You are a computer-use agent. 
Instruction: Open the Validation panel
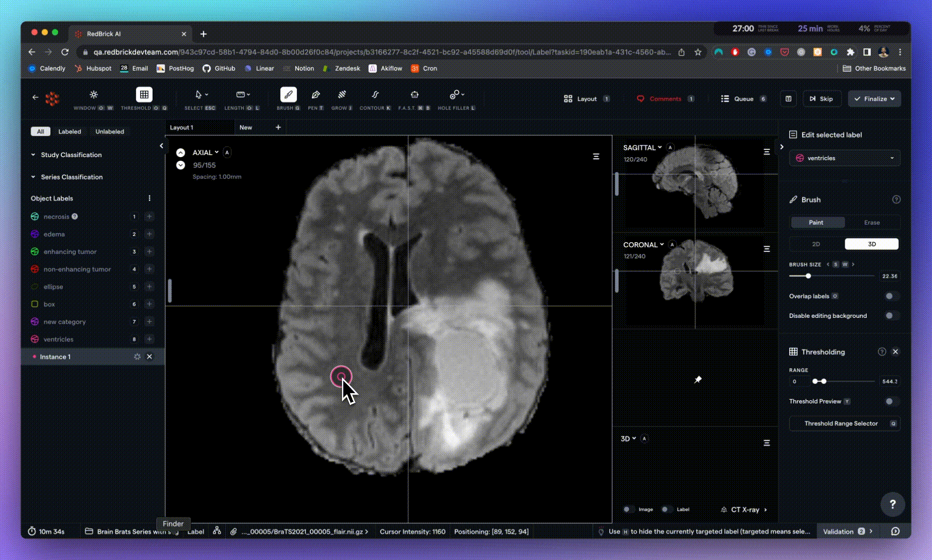848,531
